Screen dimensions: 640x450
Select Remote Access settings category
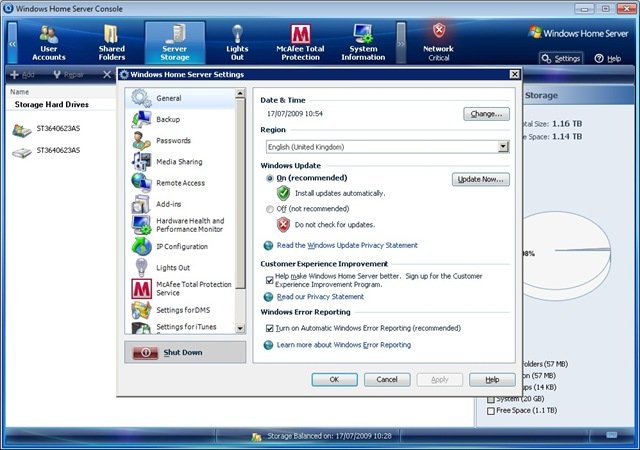pyautogui.click(x=180, y=183)
